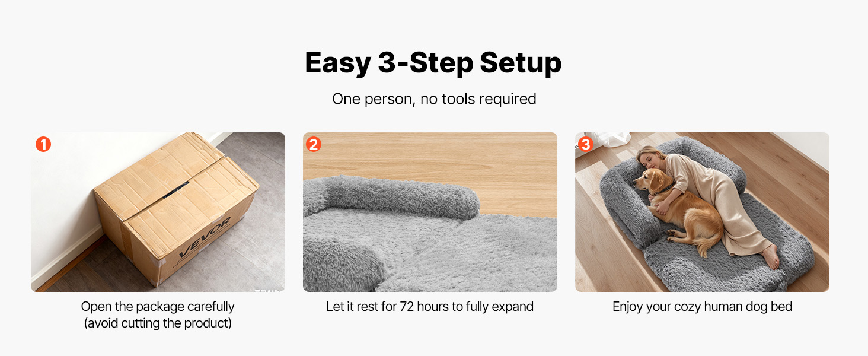
Task: Click the orange step 1 badge
Action: coord(43,144)
